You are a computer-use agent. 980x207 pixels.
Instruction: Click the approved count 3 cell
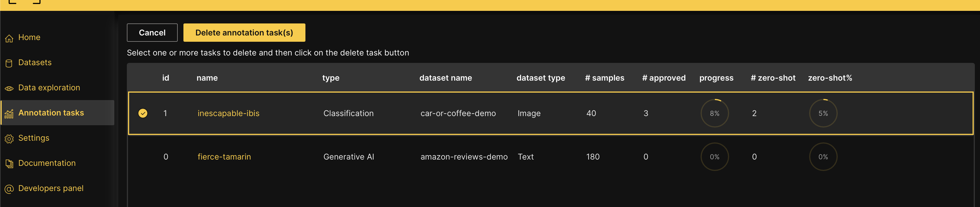(646, 114)
